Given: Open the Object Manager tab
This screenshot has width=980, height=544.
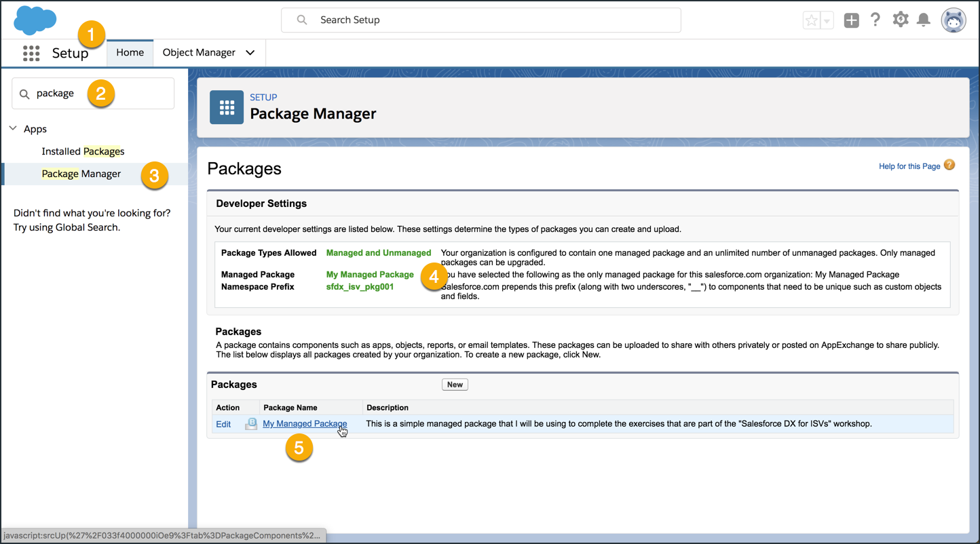Looking at the screenshot, I should (x=199, y=53).
